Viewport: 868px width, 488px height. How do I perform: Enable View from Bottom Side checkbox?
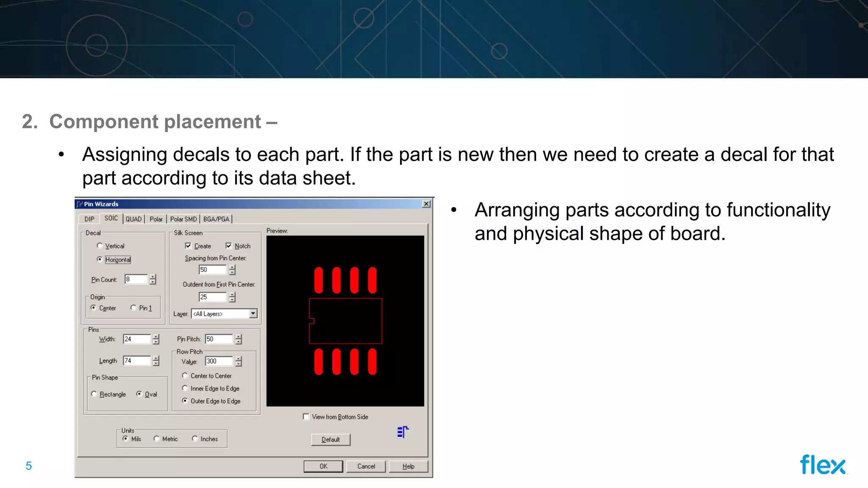(x=336, y=417)
